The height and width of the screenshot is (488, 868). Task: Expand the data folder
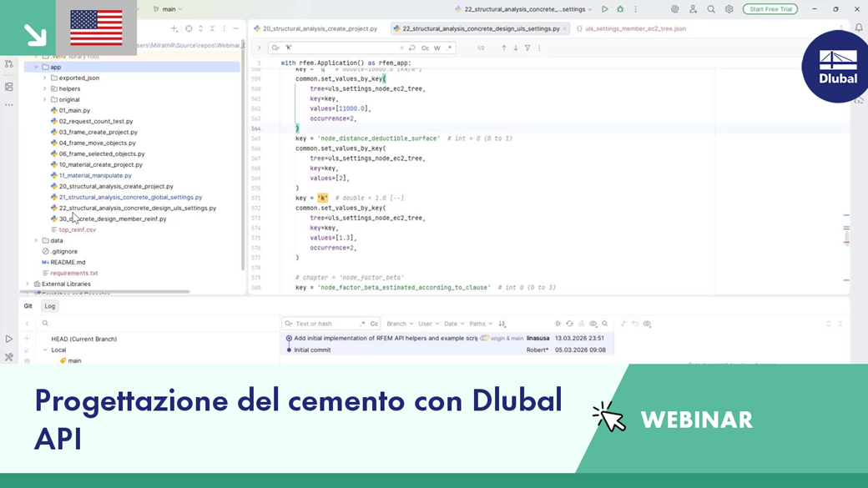point(37,241)
